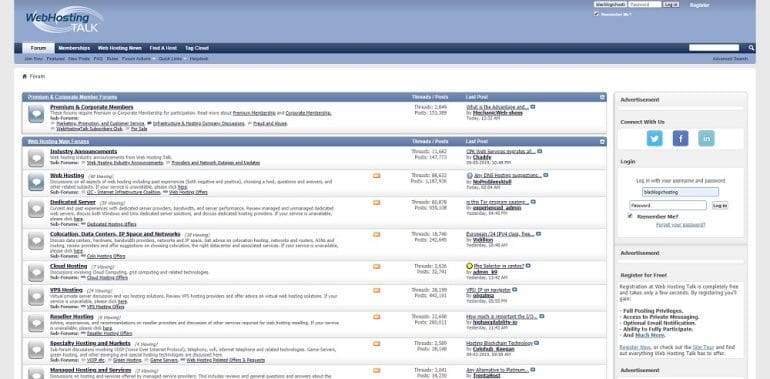The image size is (770, 379).
Task: Collapse the Web Hosting Main Forums category
Action: pos(602,141)
